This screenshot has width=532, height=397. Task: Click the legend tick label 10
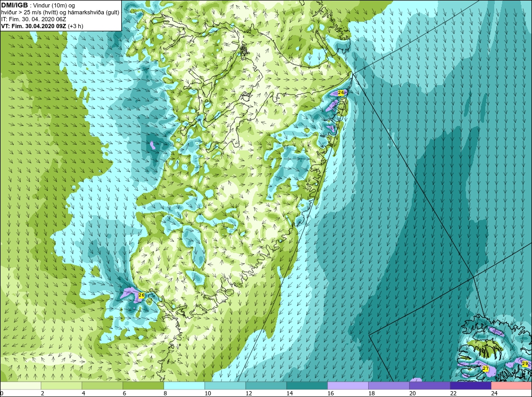[x=207, y=393]
